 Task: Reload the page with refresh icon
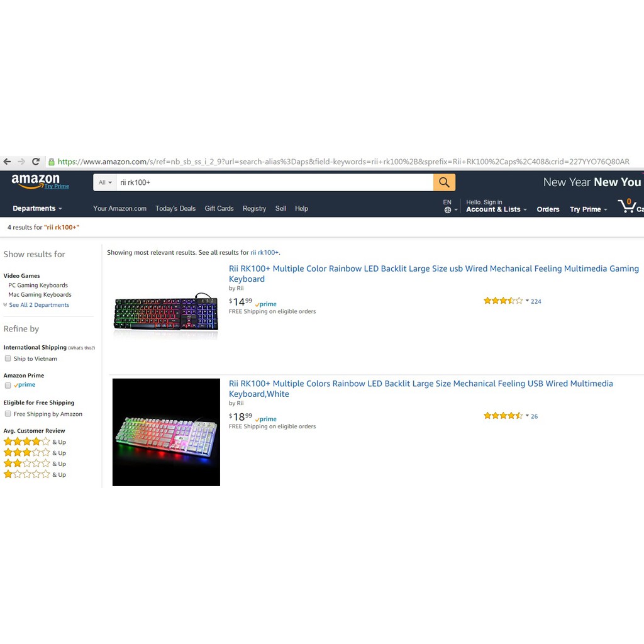click(x=36, y=162)
